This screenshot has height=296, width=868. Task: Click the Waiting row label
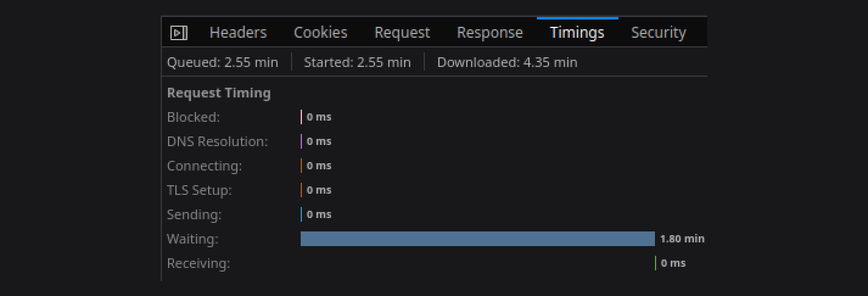(x=192, y=239)
